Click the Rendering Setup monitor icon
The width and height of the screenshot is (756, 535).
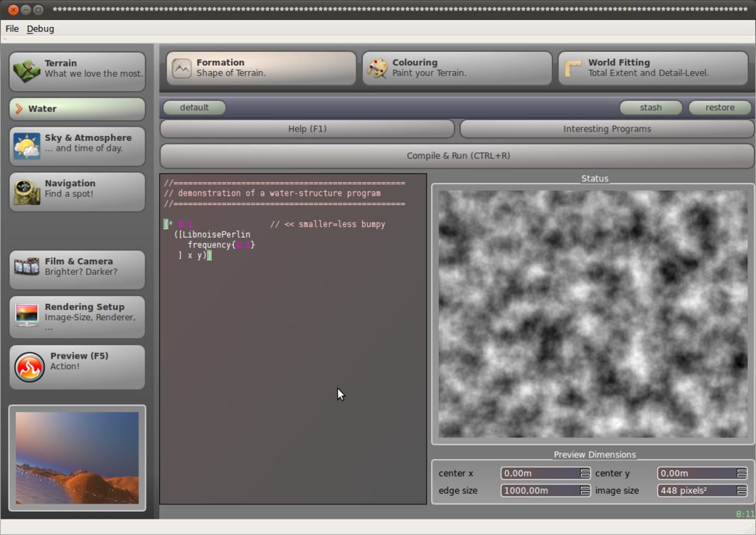pyautogui.click(x=27, y=314)
